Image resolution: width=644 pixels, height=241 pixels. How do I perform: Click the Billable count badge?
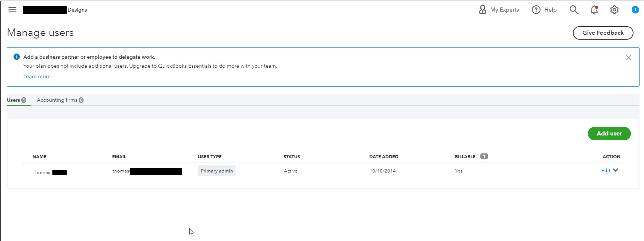[484, 156]
